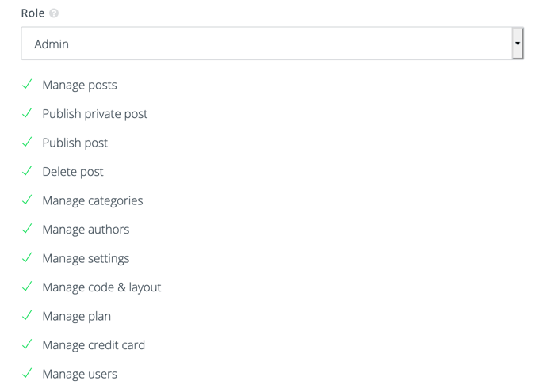Click the Manage users permission text
The width and height of the screenshot is (555, 392).
pos(79,374)
